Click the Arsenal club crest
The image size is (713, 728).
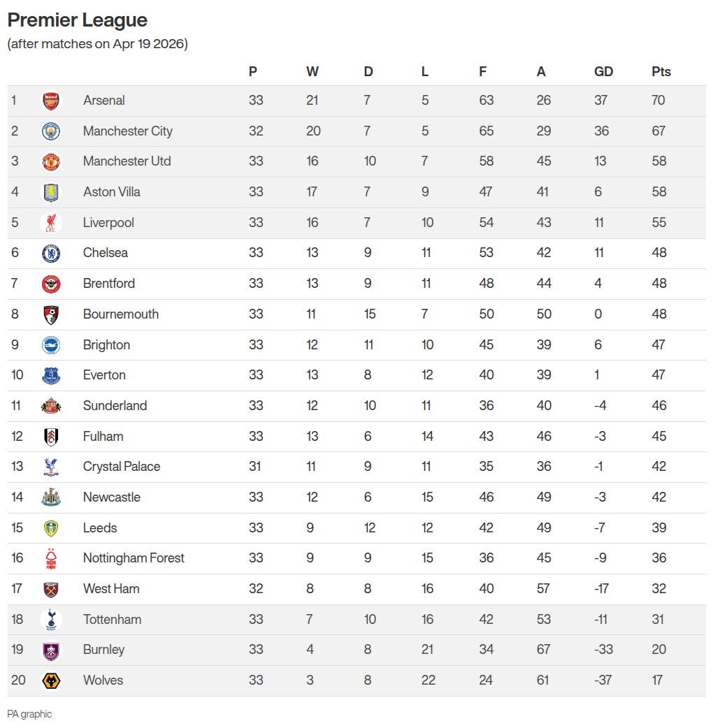[x=51, y=101]
